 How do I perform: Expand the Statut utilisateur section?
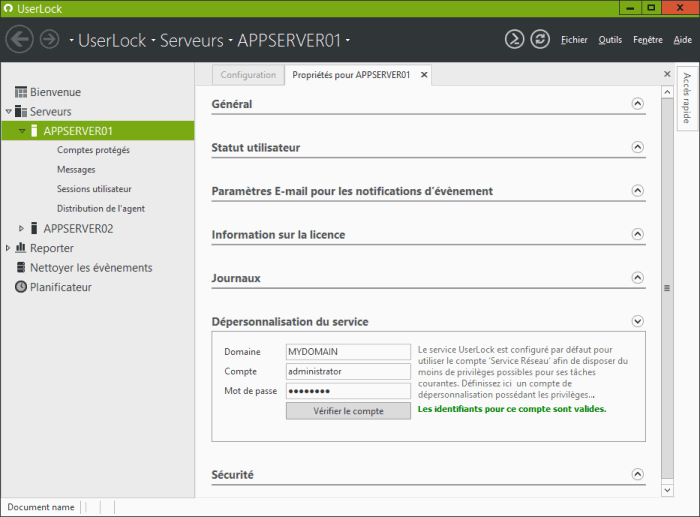point(638,147)
